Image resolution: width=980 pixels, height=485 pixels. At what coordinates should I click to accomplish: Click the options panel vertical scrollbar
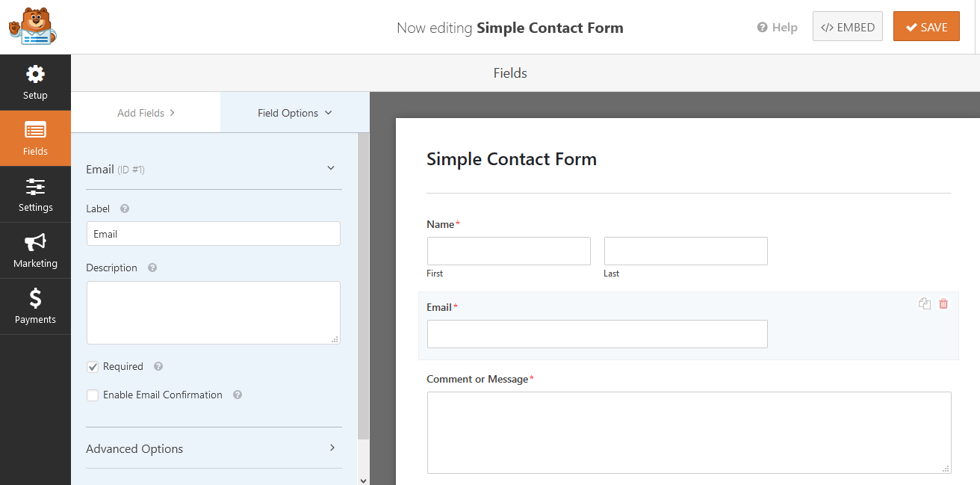click(364, 286)
